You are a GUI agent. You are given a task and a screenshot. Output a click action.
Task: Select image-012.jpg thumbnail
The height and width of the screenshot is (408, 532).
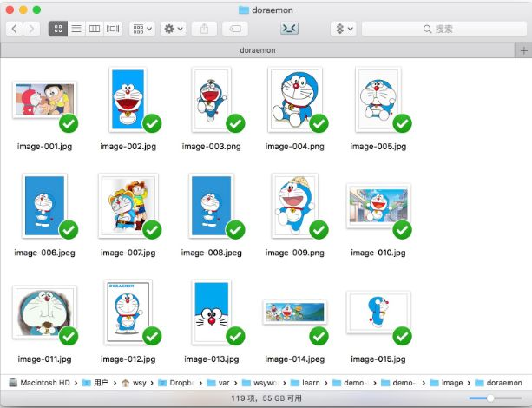click(128, 313)
